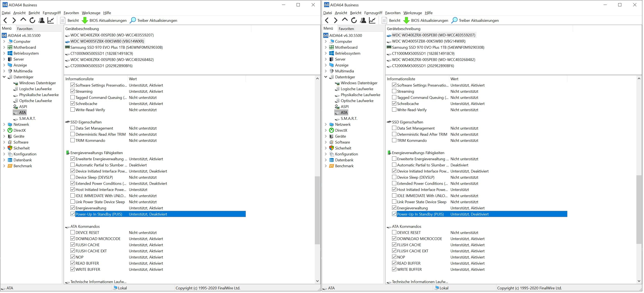The width and height of the screenshot is (644, 293).
Task: Open graph chart icon in left window toolbar
Action: click(x=51, y=21)
